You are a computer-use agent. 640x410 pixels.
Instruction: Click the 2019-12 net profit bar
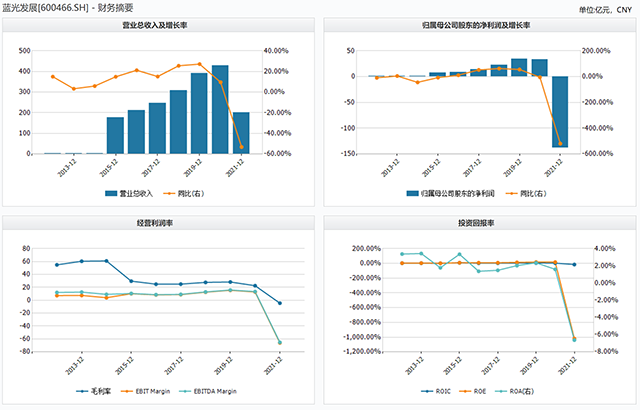pos(519,68)
